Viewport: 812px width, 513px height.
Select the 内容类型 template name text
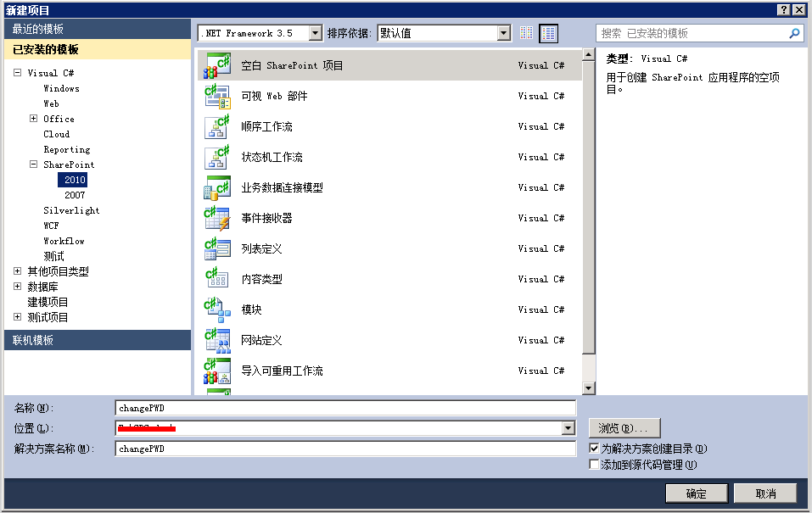261,280
